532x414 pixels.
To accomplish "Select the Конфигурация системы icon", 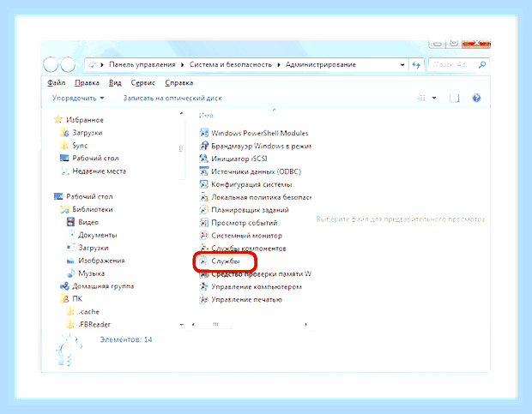I will (203, 184).
